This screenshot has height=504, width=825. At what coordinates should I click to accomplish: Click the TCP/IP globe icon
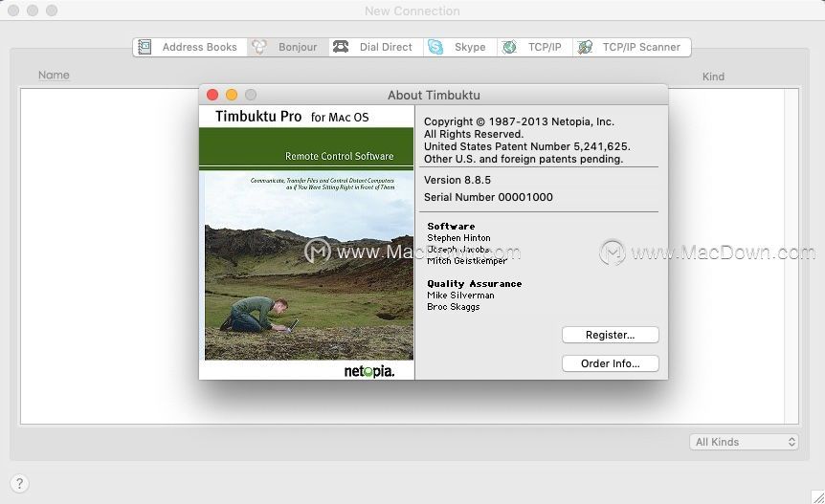(x=509, y=47)
